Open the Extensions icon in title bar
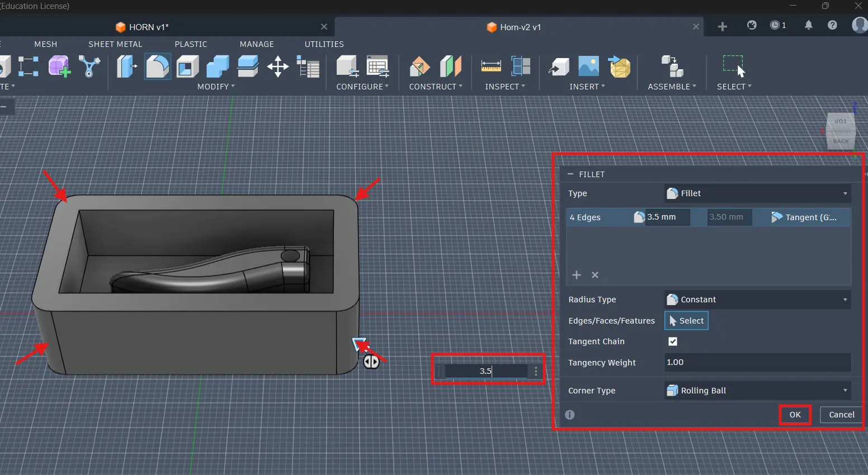 click(x=752, y=25)
